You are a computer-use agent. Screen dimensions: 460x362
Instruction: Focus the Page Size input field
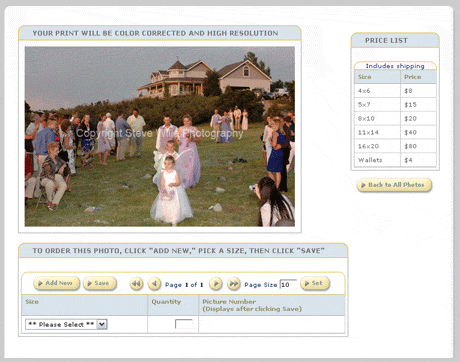tap(288, 284)
